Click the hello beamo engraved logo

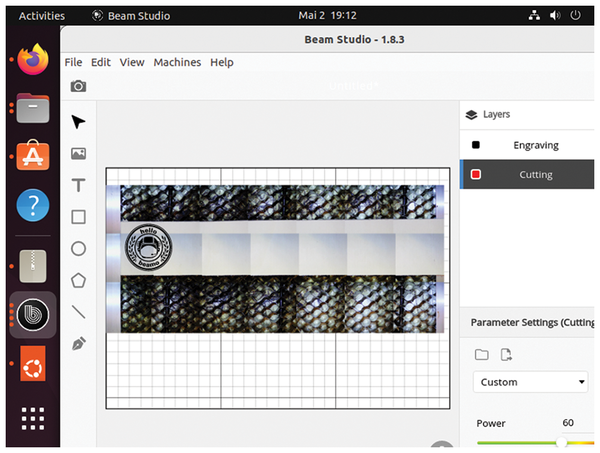click(148, 248)
